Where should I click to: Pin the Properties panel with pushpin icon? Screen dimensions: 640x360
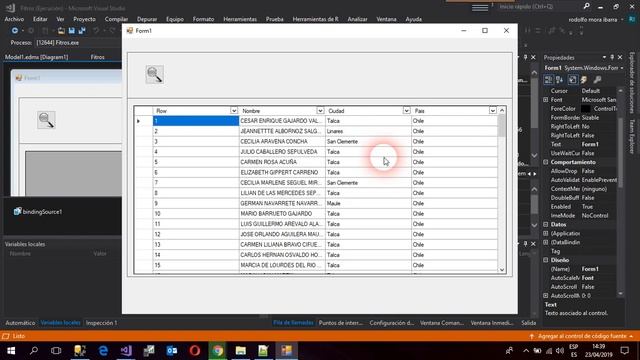coord(612,58)
